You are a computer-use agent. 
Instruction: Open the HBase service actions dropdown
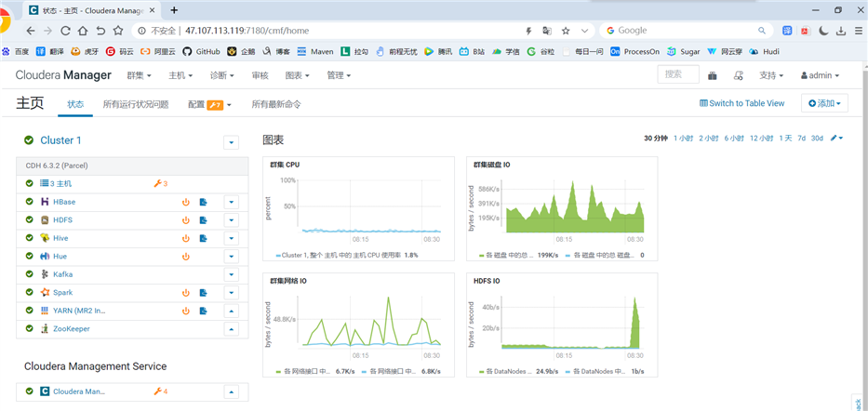pos(231,202)
